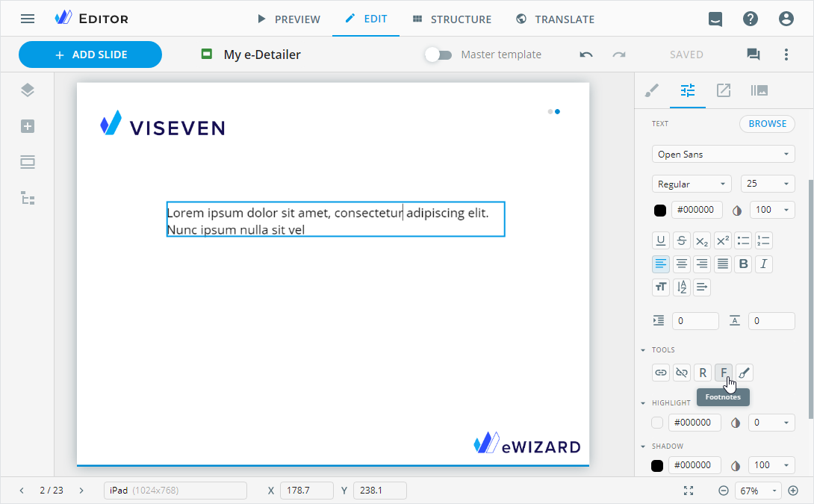Center align the text
This screenshot has height=504, width=814.
[681, 264]
